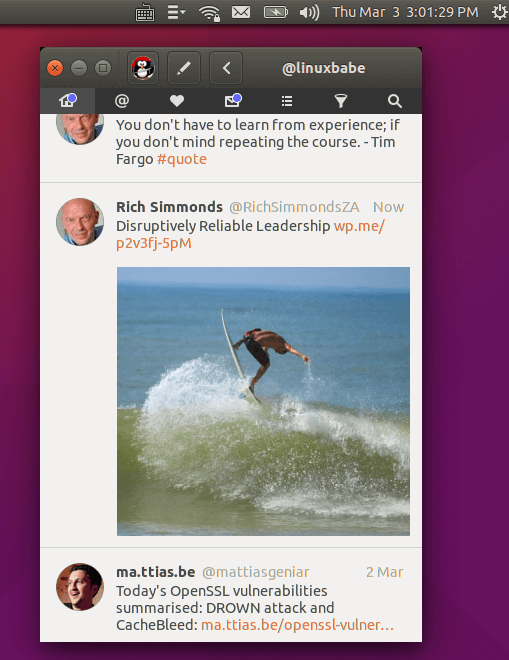Open the direct messages envelope tab
This screenshot has height=660, width=509.
[232, 101]
